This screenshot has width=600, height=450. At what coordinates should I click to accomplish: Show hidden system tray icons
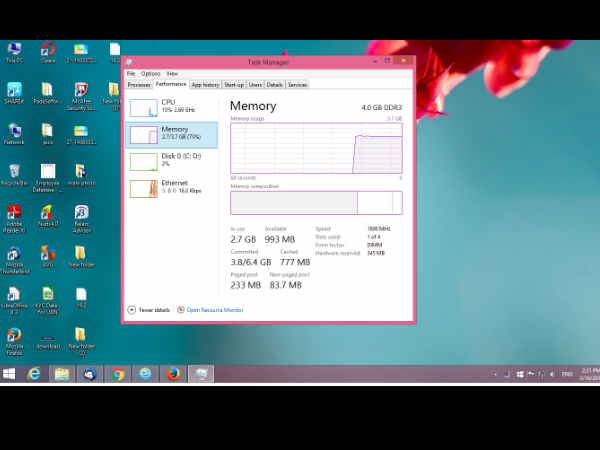click(x=494, y=374)
